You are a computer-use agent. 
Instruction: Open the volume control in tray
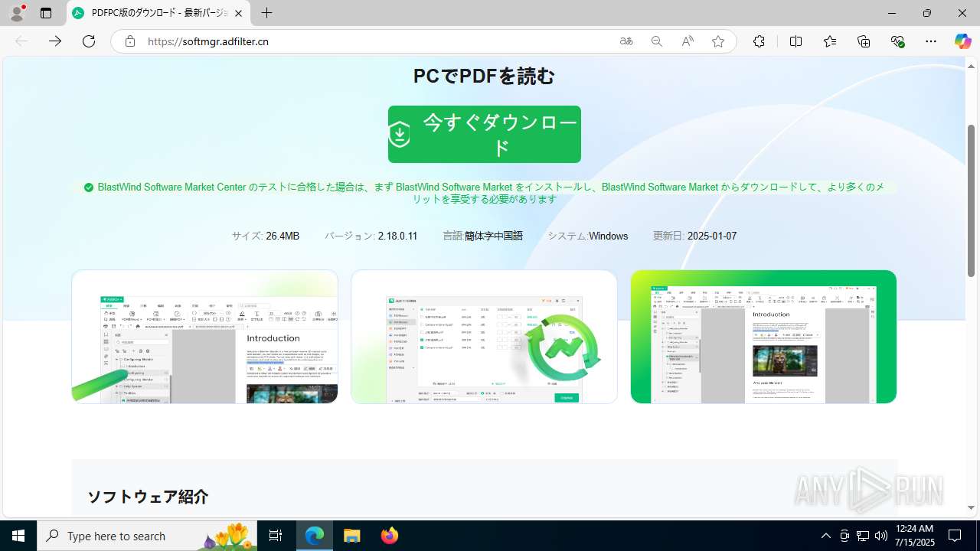coord(881,536)
